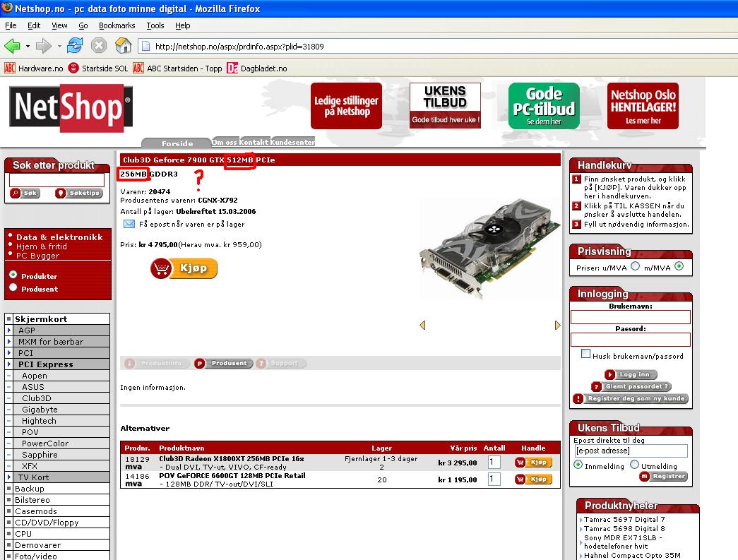
Task: Open the Produsent info tab
Action: (224, 363)
